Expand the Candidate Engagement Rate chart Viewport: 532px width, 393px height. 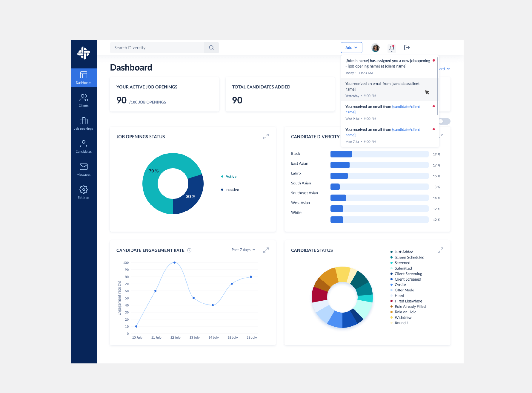point(266,250)
